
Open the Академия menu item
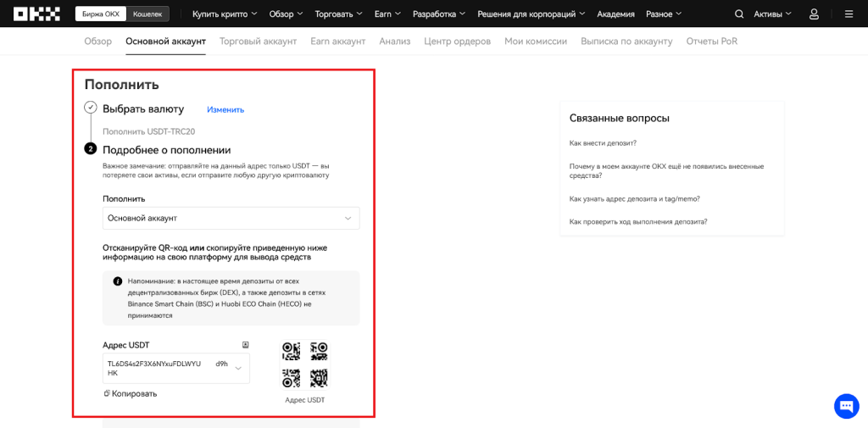click(x=615, y=14)
